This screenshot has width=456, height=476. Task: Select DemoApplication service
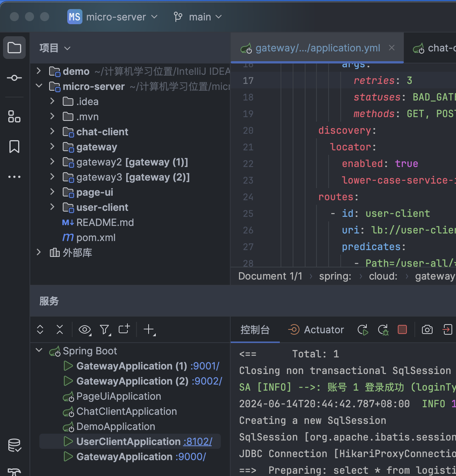pyautogui.click(x=116, y=427)
